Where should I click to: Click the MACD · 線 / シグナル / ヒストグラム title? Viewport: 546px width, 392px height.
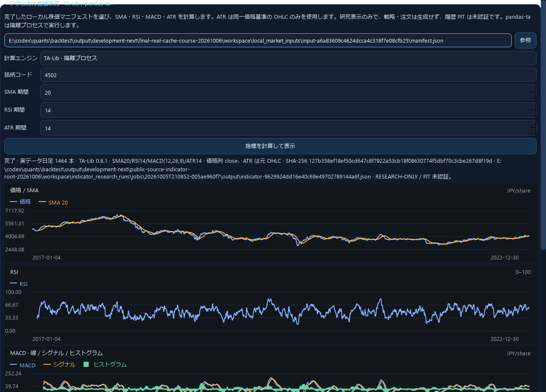(56, 353)
